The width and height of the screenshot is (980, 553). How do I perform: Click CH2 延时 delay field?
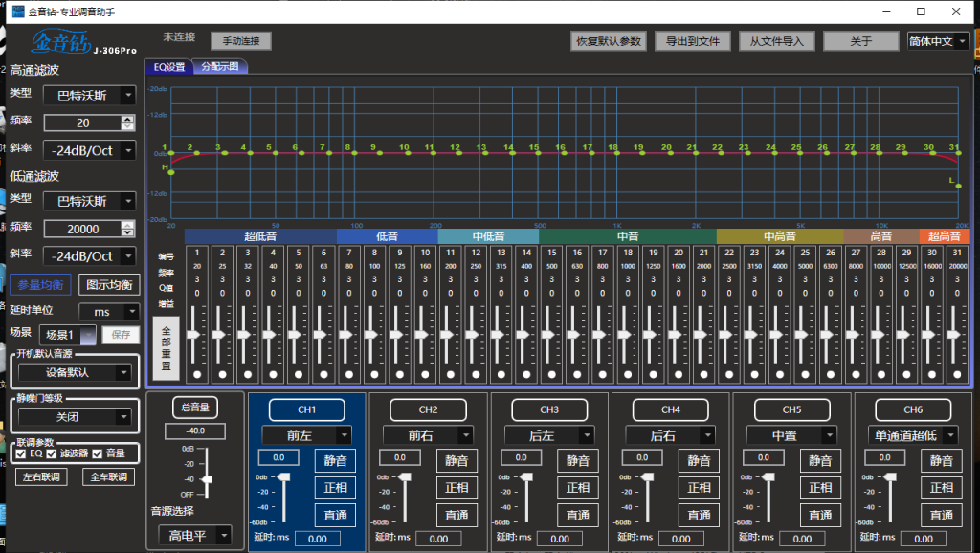[x=438, y=539]
